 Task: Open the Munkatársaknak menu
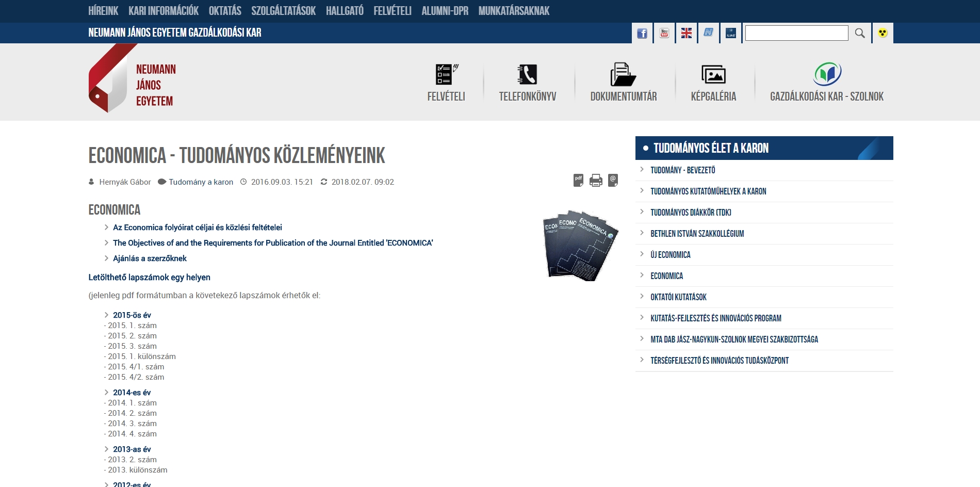tap(514, 11)
